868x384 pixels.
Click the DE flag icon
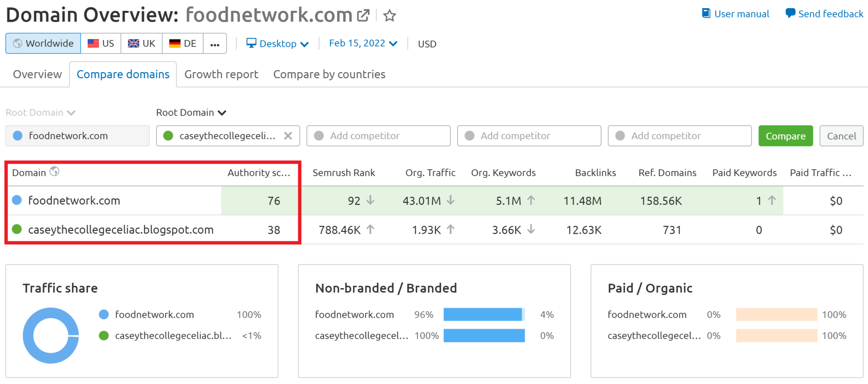pos(175,43)
